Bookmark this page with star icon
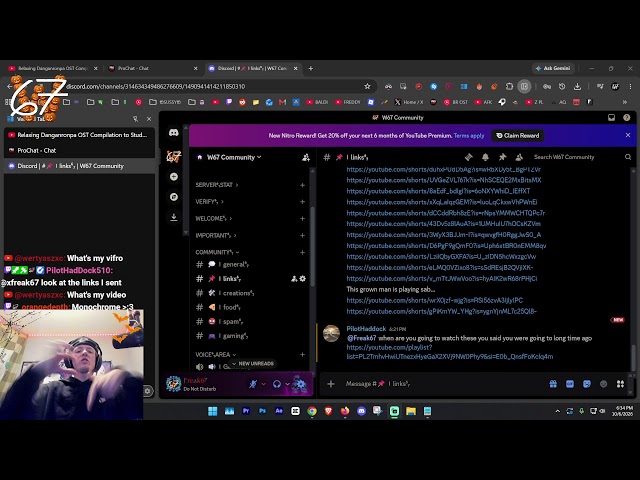The width and height of the screenshot is (640, 480). point(367,86)
